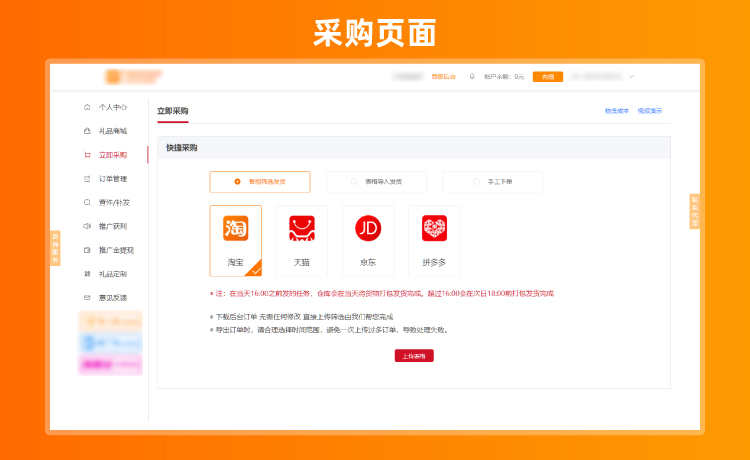Screen dimensions: 750x460
Task: Select the 京东 JD platform card
Action: pyautogui.click(x=368, y=241)
